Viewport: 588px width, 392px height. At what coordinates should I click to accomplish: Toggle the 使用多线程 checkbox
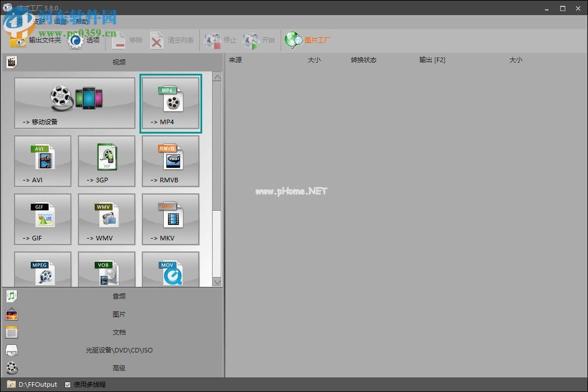pos(68,384)
